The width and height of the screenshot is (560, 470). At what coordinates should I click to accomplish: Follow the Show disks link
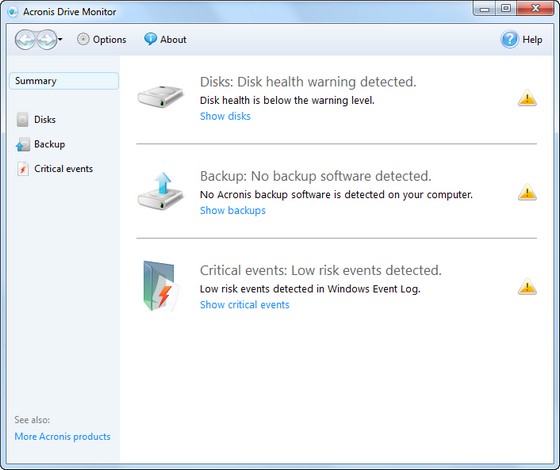(x=225, y=116)
